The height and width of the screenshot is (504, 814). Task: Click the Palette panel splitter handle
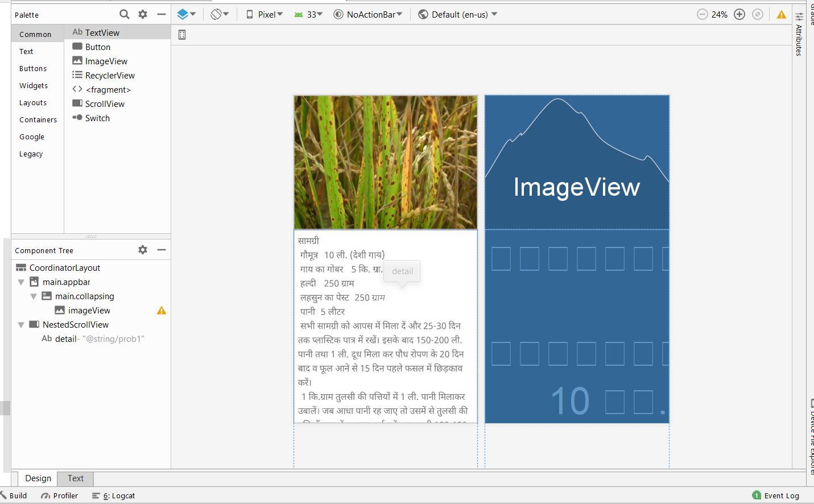pyautogui.click(x=91, y=236)
